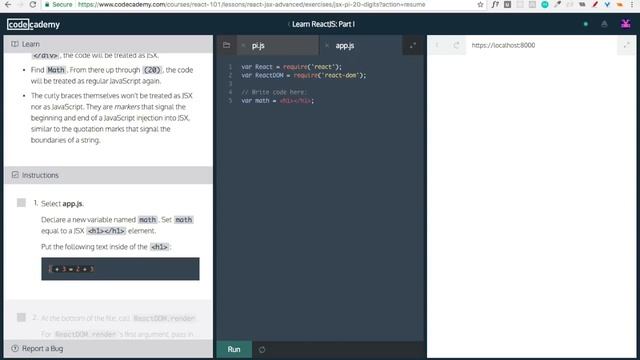640x360 pixels.
Task: Open the Chrome three-dot menu
Action: coord(632,4)
